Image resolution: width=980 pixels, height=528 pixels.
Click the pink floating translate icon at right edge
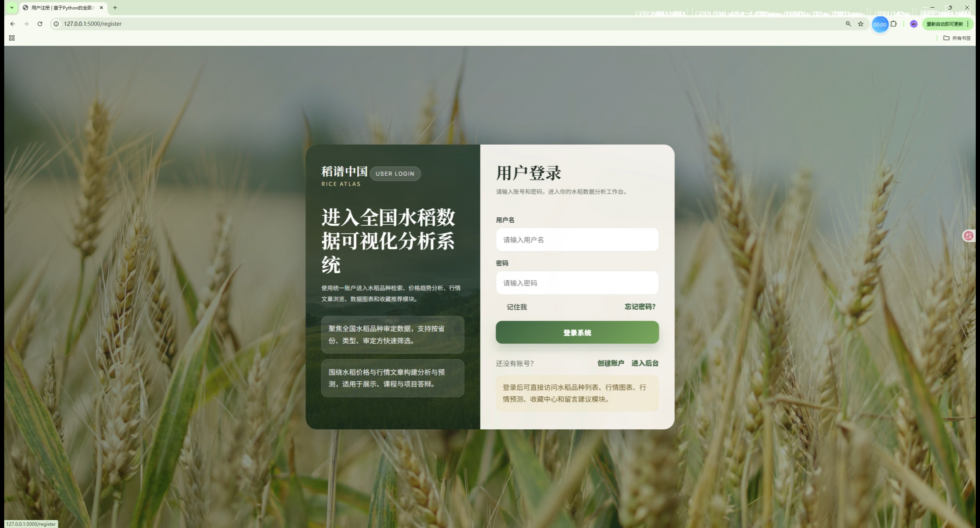tap(969, 236)
